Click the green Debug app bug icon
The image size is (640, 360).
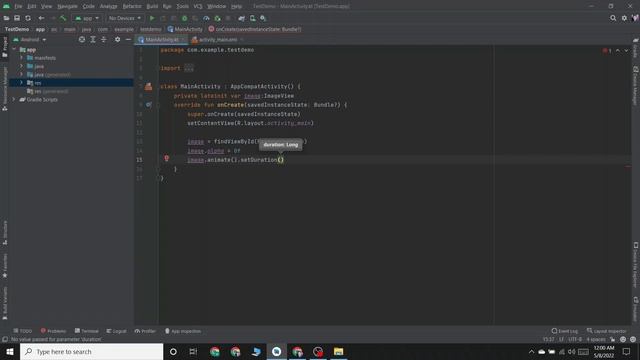pos(184,18)
